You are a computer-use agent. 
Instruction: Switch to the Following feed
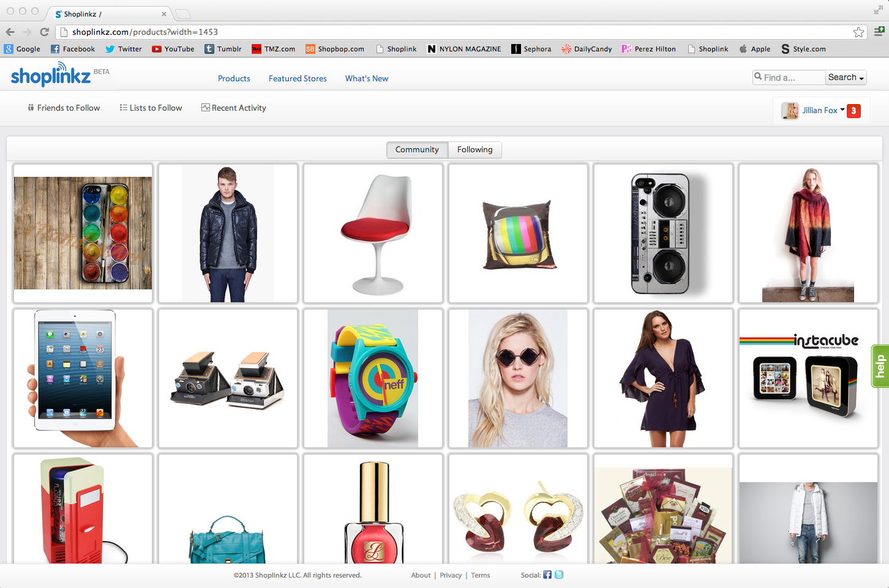click(x=475, y=149)
